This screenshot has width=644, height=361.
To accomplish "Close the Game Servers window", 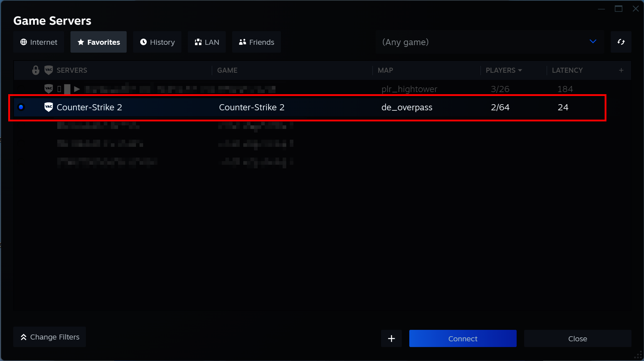I will click(577, 338).
